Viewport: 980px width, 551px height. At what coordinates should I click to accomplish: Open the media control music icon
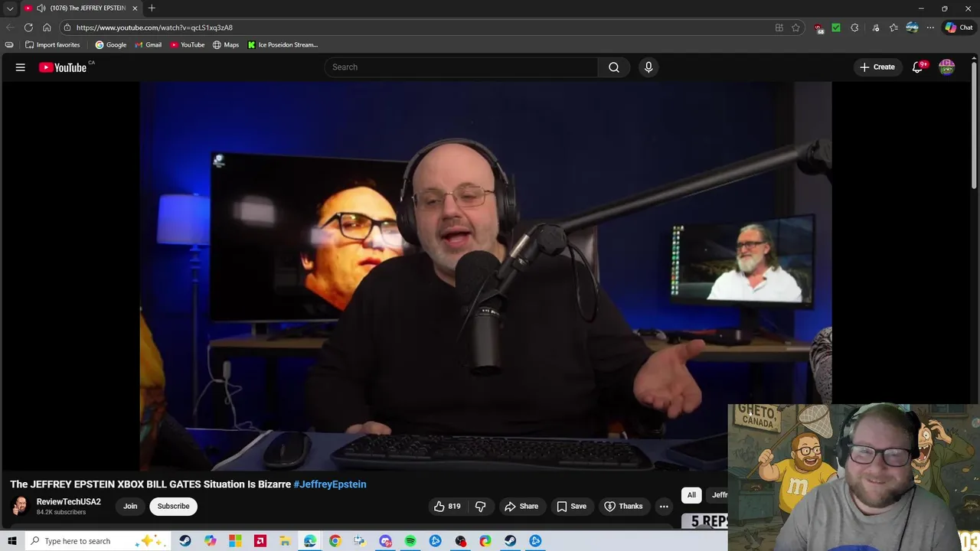coord(876,28)
